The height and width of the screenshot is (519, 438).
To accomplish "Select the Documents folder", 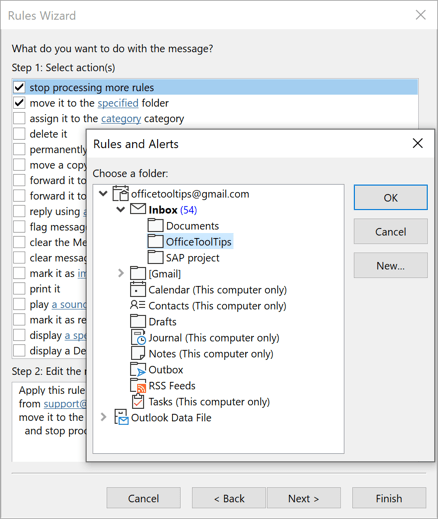I will click(192, 226).
